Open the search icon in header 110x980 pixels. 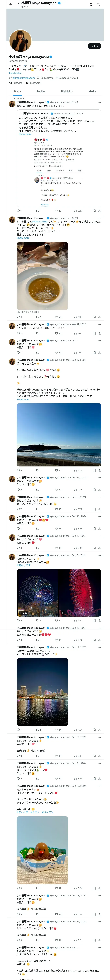point(98,5)
